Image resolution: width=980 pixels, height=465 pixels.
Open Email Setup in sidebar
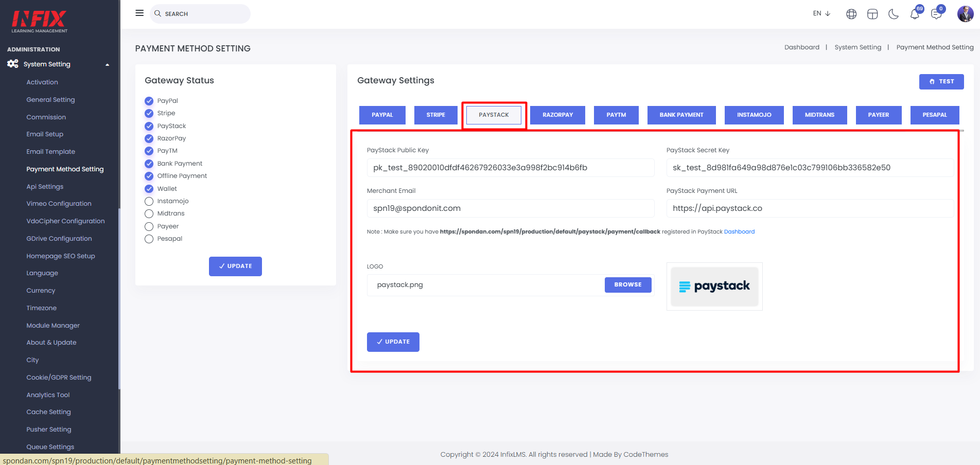coord(45,134)
